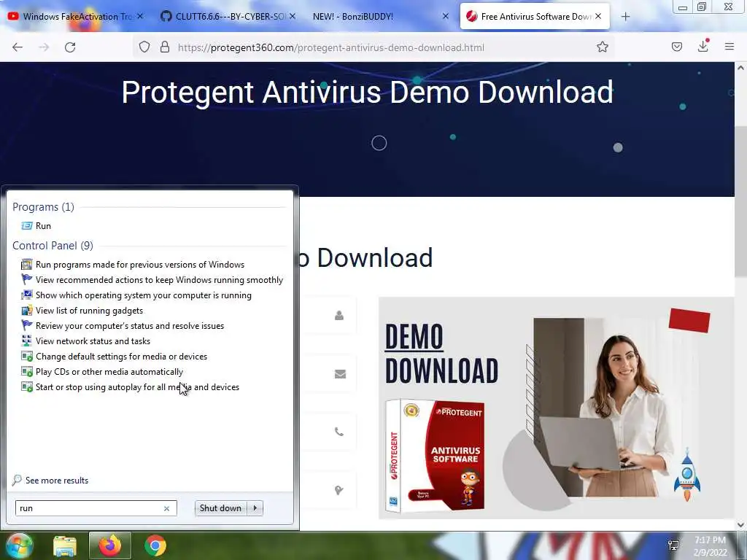
Task: Open File Explorer from the taskbar
Action: point(65,546)
